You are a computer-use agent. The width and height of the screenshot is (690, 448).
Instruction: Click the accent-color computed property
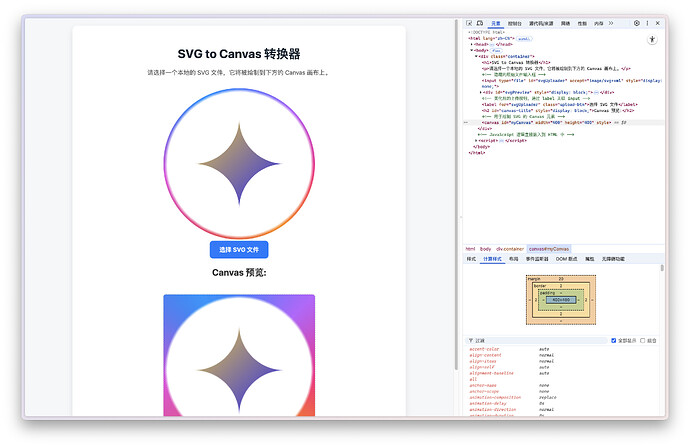click(x=484, y=349)
